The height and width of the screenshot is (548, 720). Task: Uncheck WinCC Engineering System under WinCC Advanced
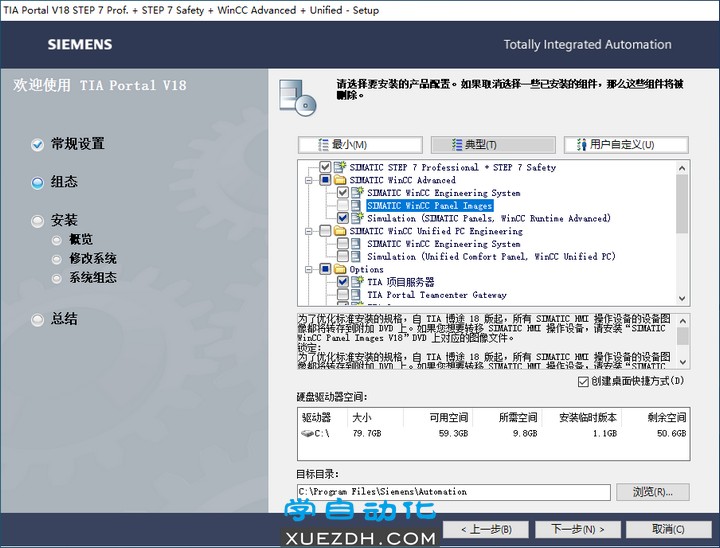(343, 192)
